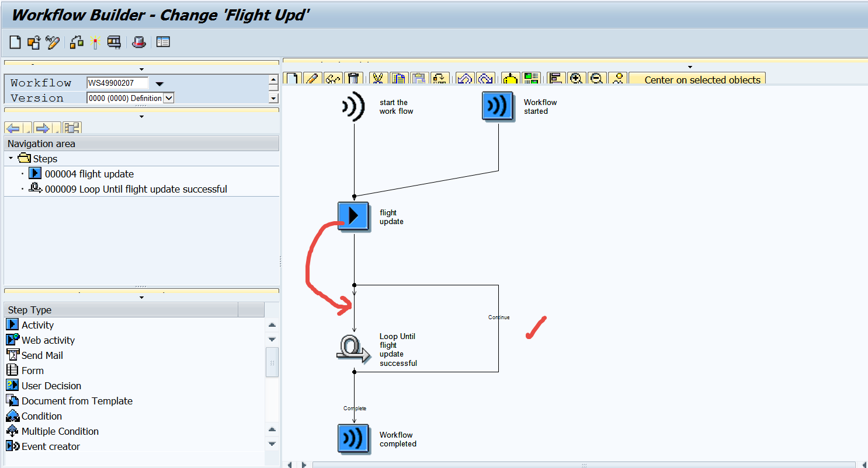Screen dimensions: 868x468
Task: Select the 'Workflow completed' end node
Action: [353, 439]
